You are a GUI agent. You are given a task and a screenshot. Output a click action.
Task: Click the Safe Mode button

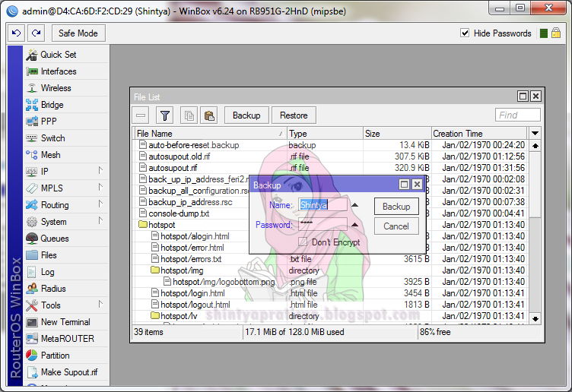[x=78, y=33]
